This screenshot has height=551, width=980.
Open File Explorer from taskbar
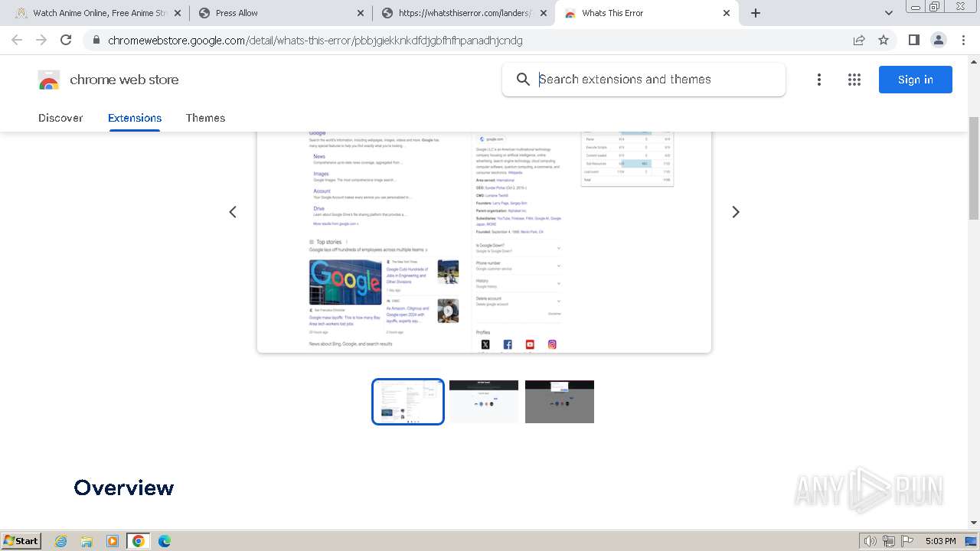point(87,541)
